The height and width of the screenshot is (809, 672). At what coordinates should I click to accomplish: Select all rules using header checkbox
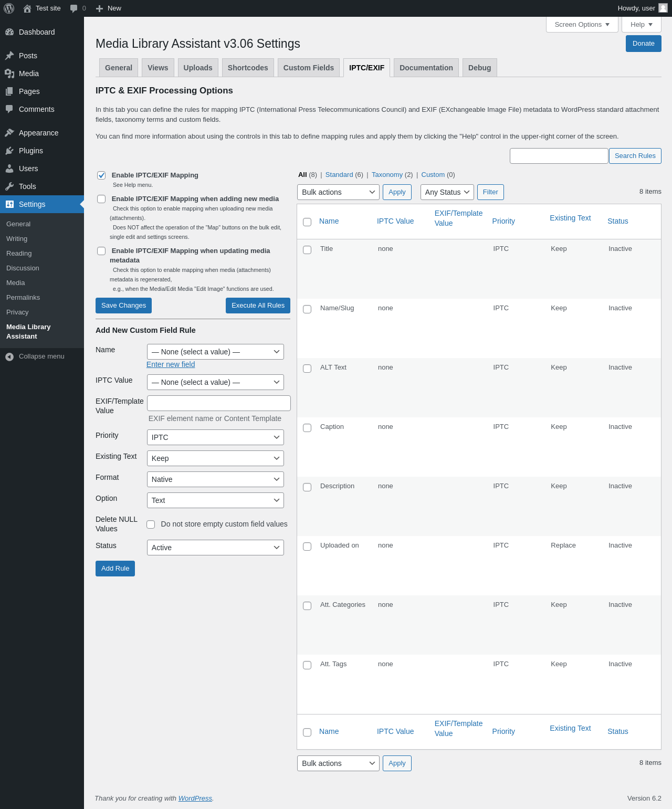pos(307,222)
